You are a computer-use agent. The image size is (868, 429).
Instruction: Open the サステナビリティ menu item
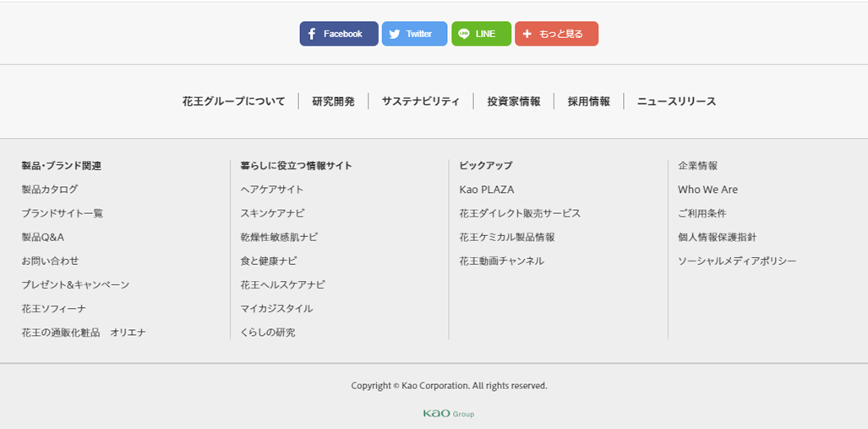(421, 102)
